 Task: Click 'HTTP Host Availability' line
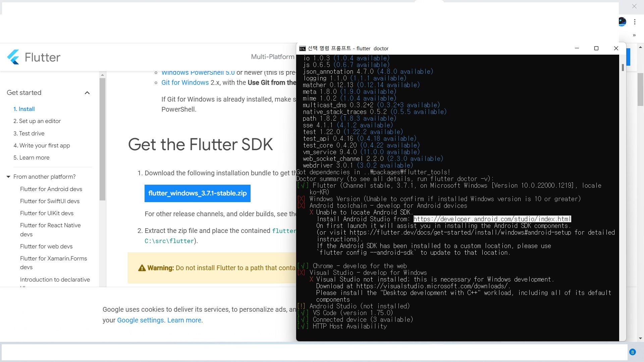coord(342,326)
